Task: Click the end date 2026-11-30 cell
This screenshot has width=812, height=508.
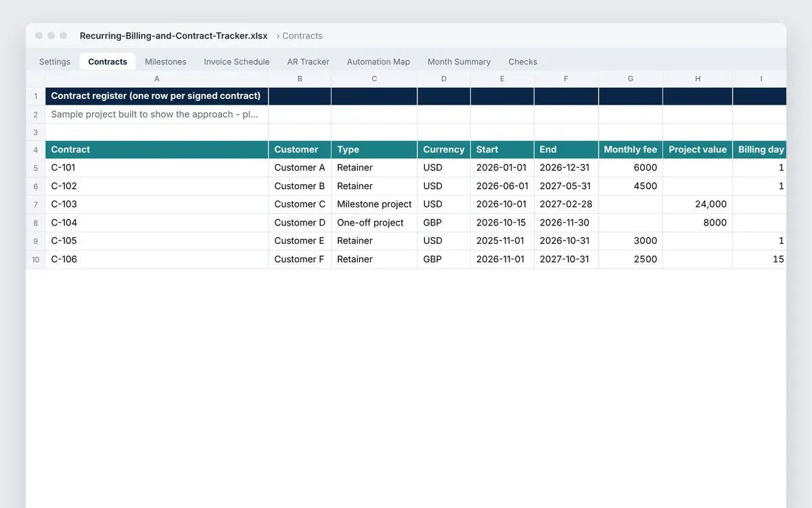Action: [566, 223]
